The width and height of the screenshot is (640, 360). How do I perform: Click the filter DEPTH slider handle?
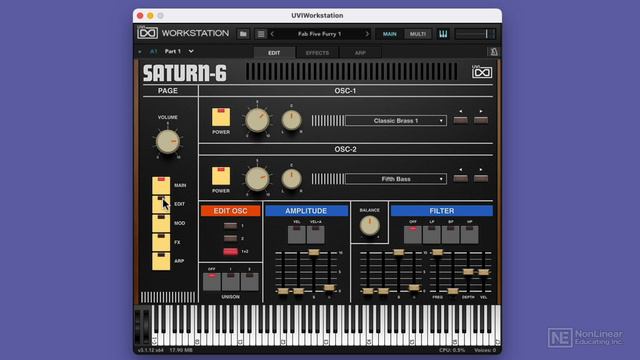468,272
